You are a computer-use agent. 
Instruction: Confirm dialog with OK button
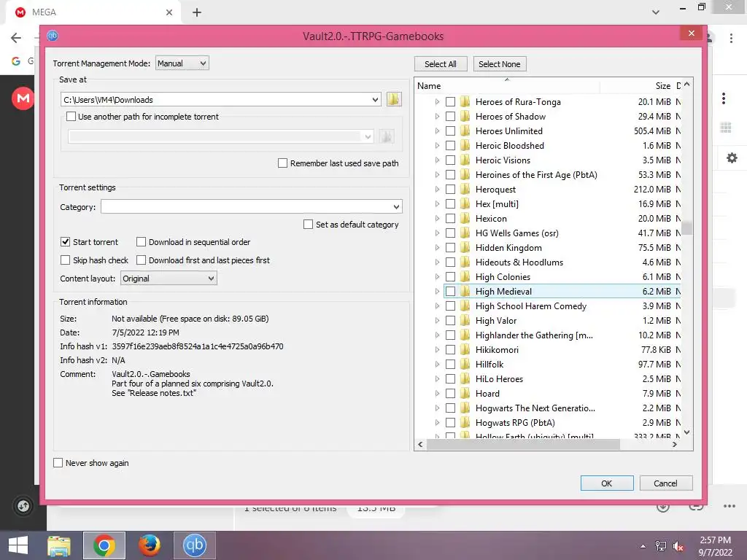(606, 483)
